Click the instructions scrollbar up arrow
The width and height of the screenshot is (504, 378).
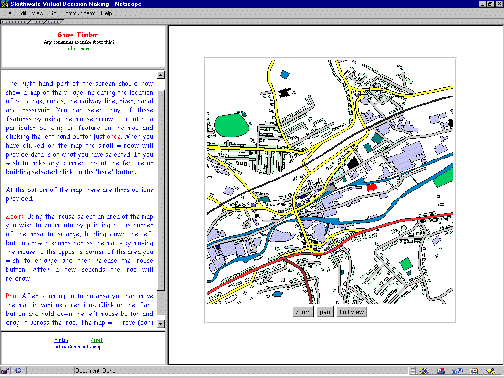(161, 75)
